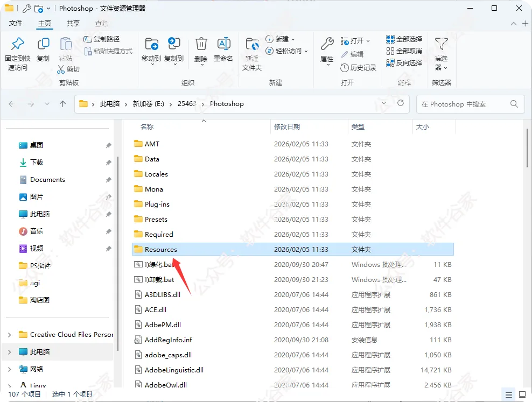Click 新加卷 (E:) in the breadcrumb

pyautogui.click(x=148, y=104)
